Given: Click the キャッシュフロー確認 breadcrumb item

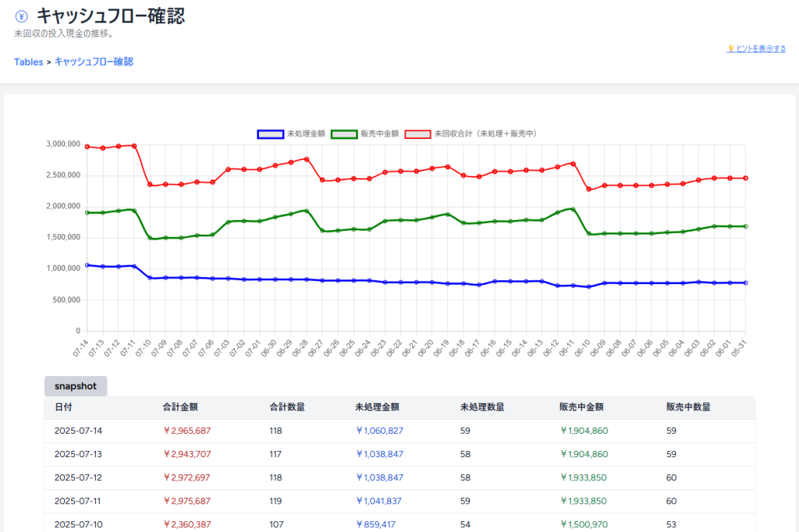Looking at the screenshot, I should pos(94,62).
